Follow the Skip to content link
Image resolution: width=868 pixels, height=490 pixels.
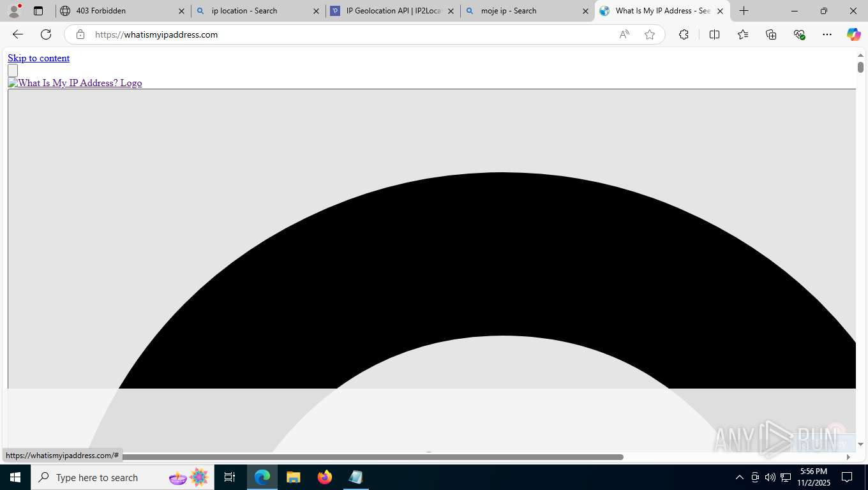pyautogui.click(x=38, y=58)
